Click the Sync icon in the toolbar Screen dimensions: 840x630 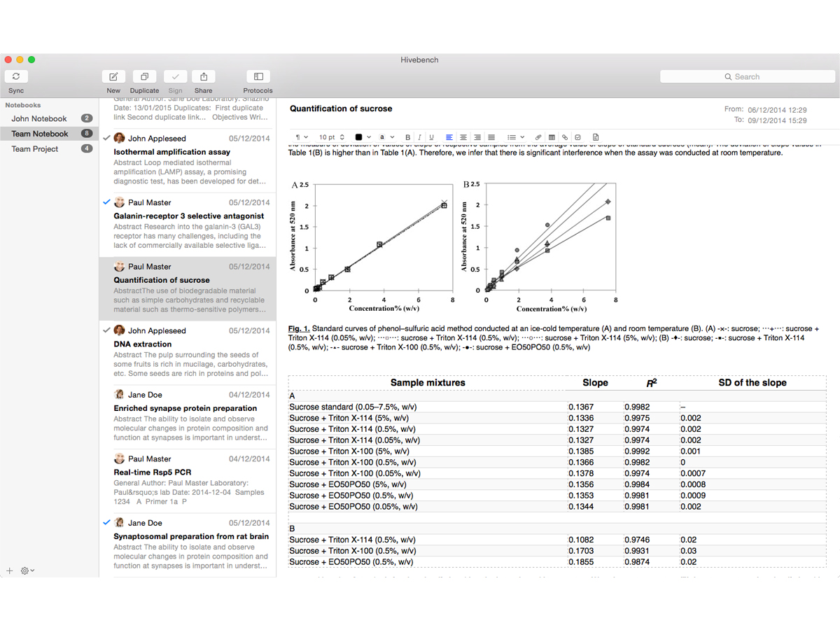[15, 76]
